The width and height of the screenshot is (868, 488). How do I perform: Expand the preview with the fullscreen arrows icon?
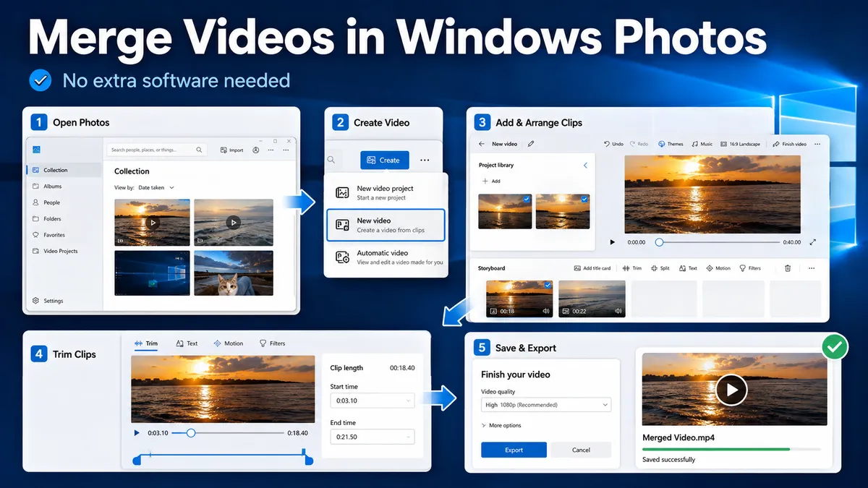point(812,242)
